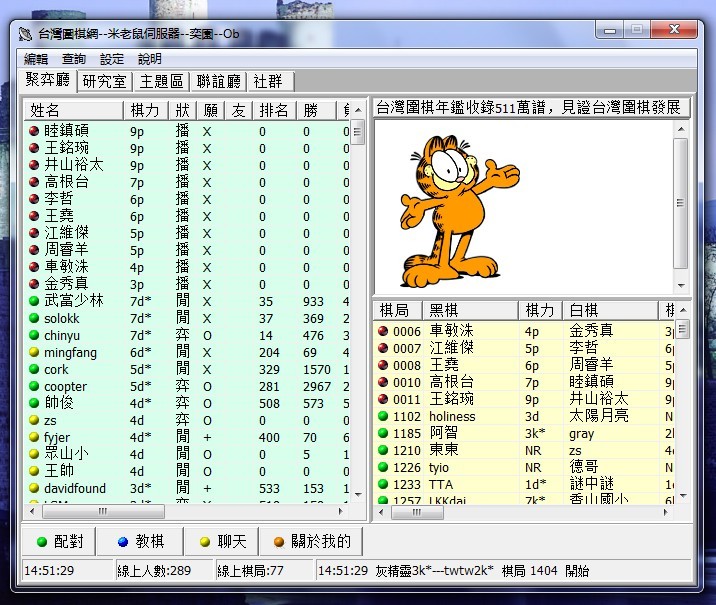Select the tyio name in game 1226
The image size is (716, 605).
[x=439, y=468]
